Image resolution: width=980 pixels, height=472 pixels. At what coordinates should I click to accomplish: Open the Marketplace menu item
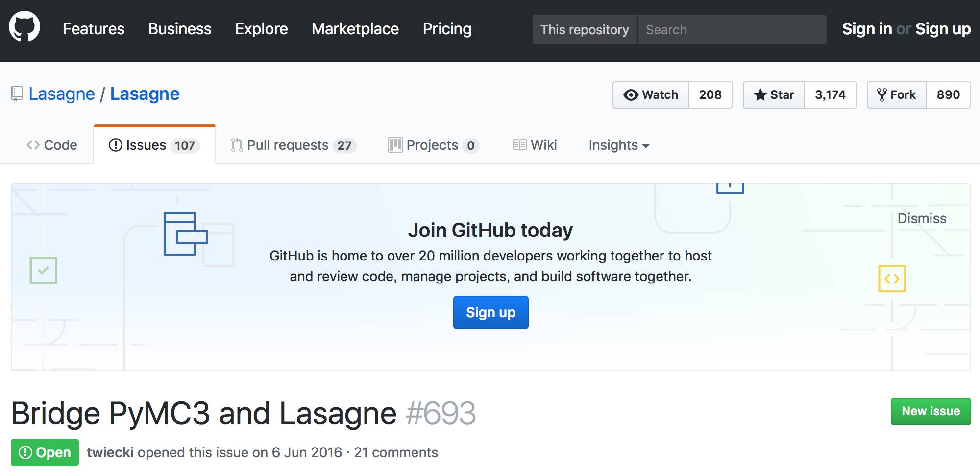[x=355, y=29]
